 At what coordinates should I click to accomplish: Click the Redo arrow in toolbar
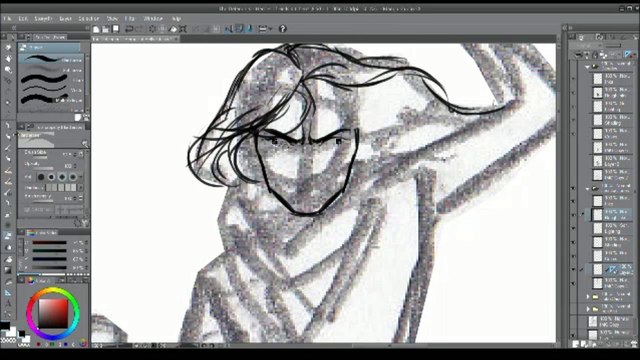click(x=140, y=29)
